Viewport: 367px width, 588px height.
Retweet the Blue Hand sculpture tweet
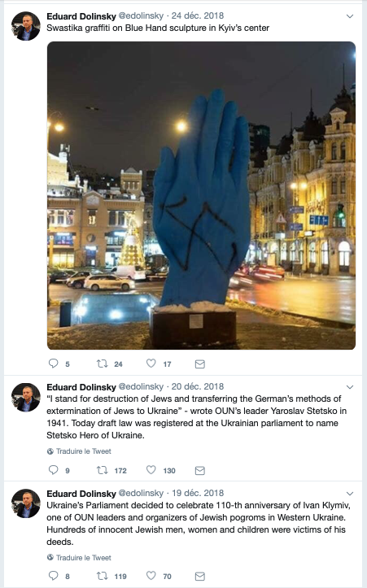(x=102, y=364)
